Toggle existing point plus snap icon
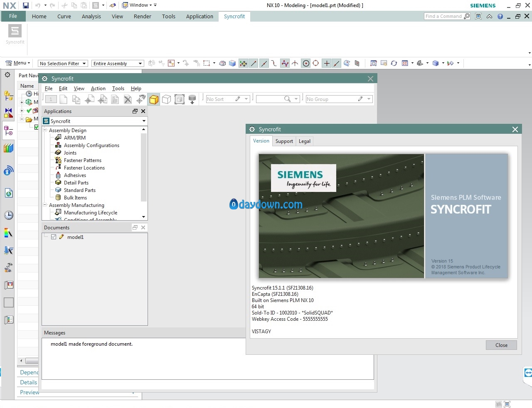Image resolution: width=532 pixels, height=408 pixels. coord(327,63)
